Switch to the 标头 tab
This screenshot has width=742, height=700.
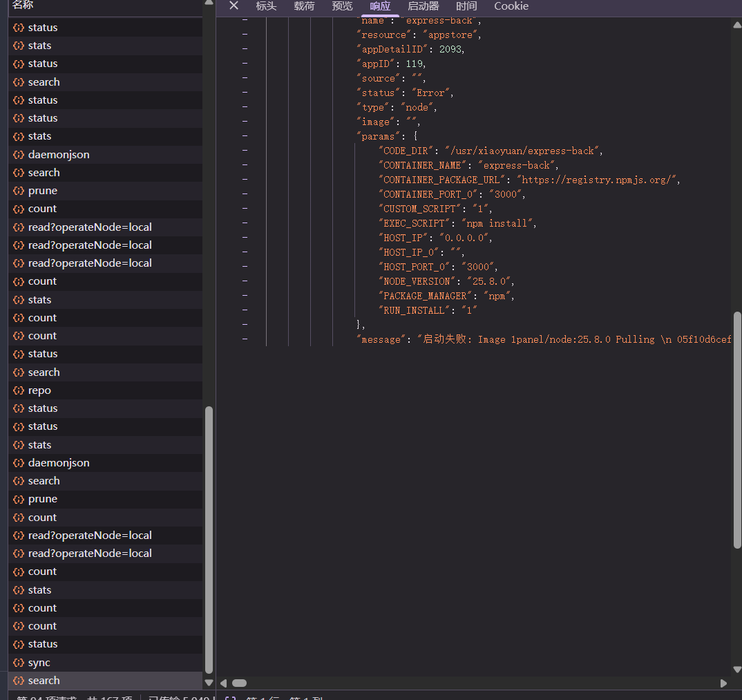[266, 6]
